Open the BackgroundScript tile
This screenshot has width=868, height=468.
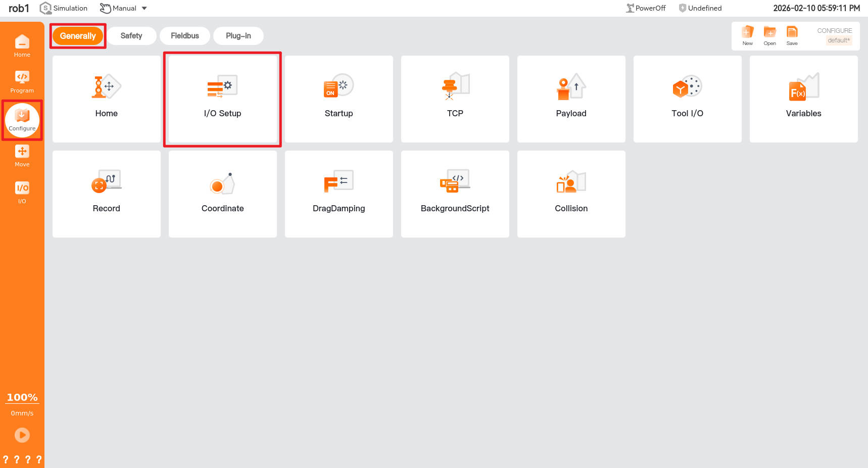pyautogui.click(x=455, y=194)
